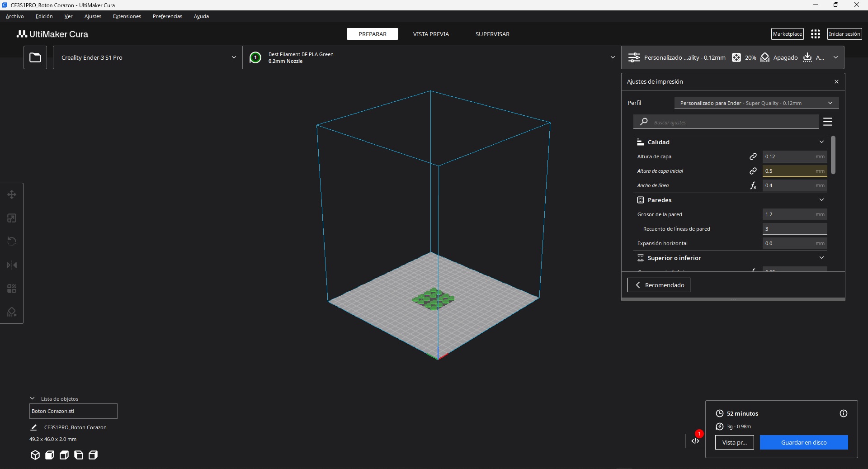Screen dimensions: 868x469
Task: Switch to top view cube icon
Action: pyautogui.click(x=64, y=455)
